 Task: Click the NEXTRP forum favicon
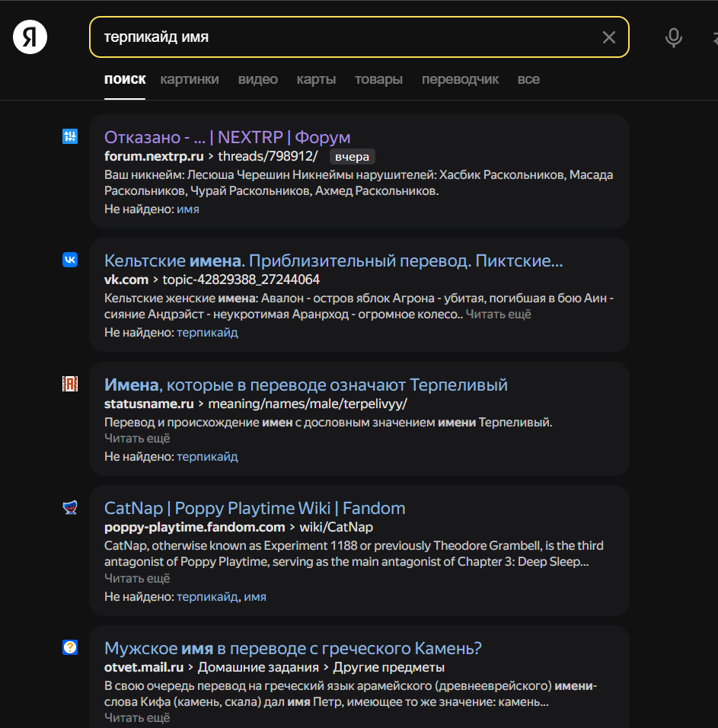click(x=70, y=136)
